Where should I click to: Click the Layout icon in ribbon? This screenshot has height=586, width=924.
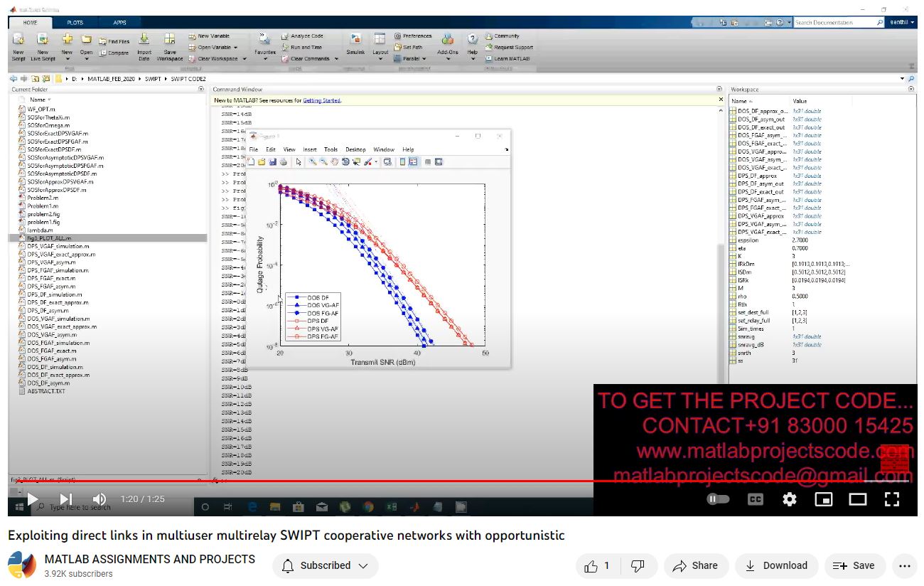coord(380,41)
